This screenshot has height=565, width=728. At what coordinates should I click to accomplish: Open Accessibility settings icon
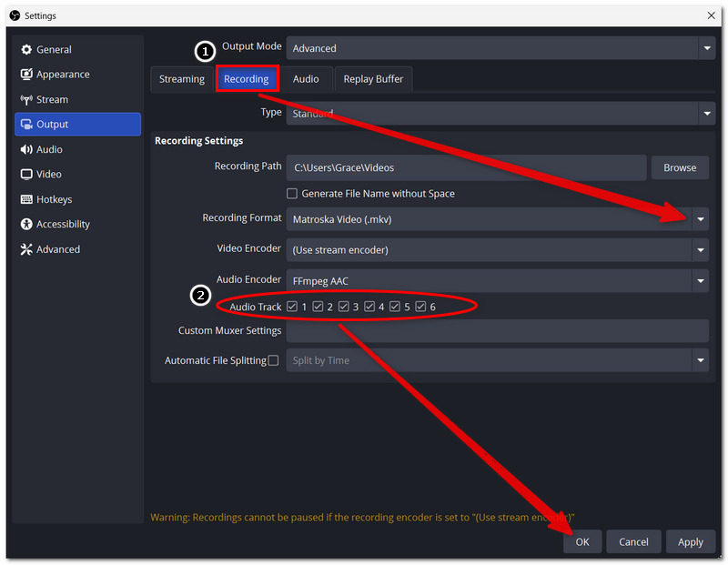26,224
